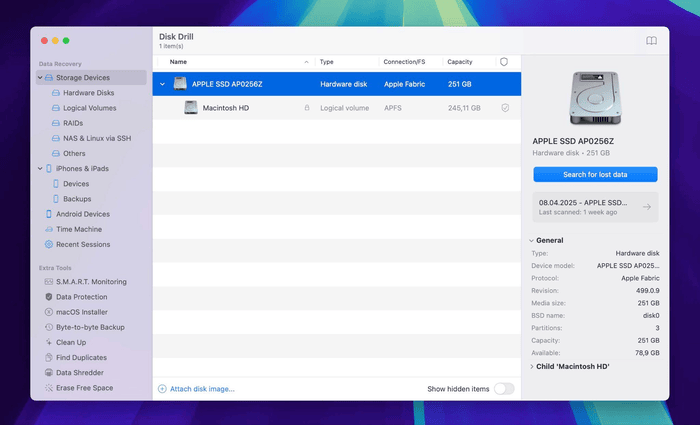
Task: Open the help book icon in title bar
Action: tap(651, 41)
